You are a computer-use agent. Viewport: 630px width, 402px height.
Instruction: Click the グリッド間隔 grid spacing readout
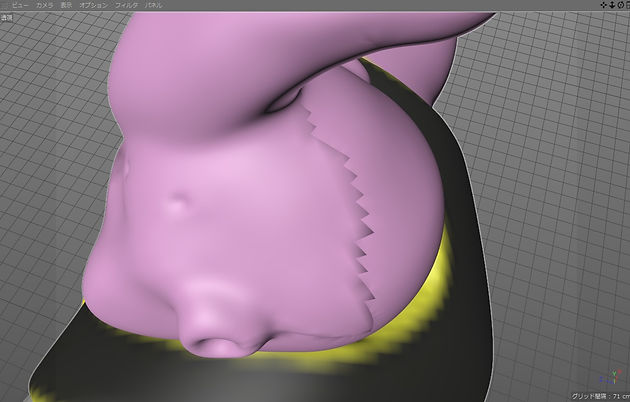pos(600,396)
